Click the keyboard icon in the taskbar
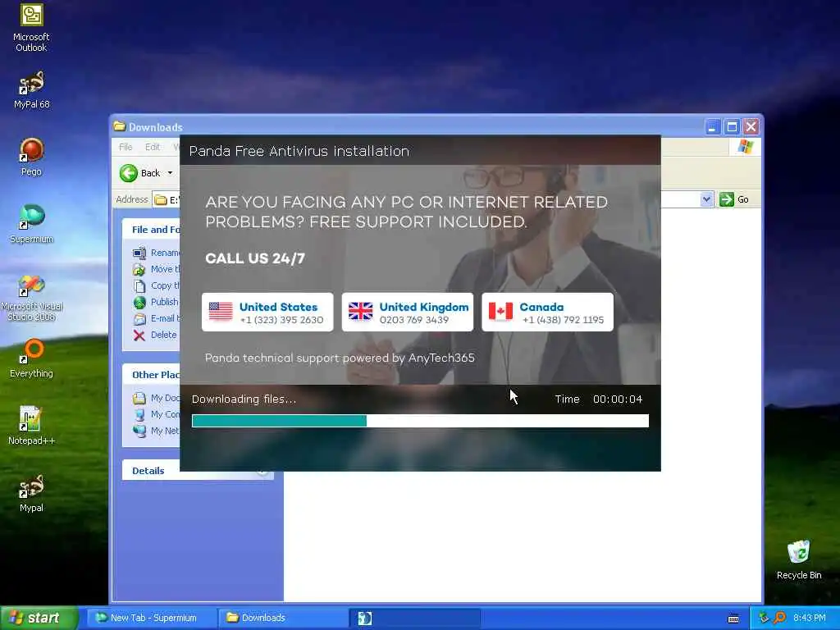Image resolution: width=840 pixels, height=630 pixels. tap(733, 619)
